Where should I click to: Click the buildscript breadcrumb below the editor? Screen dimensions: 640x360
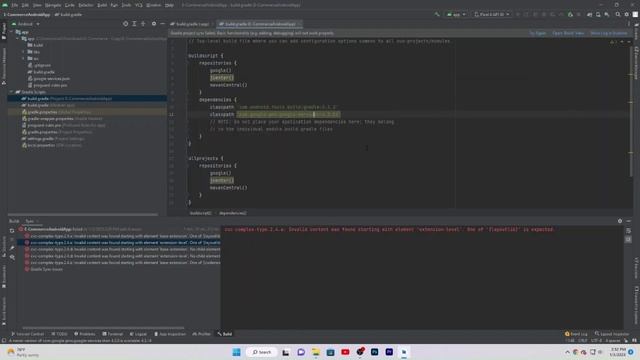pyautogui.click(x=200, y=213)
